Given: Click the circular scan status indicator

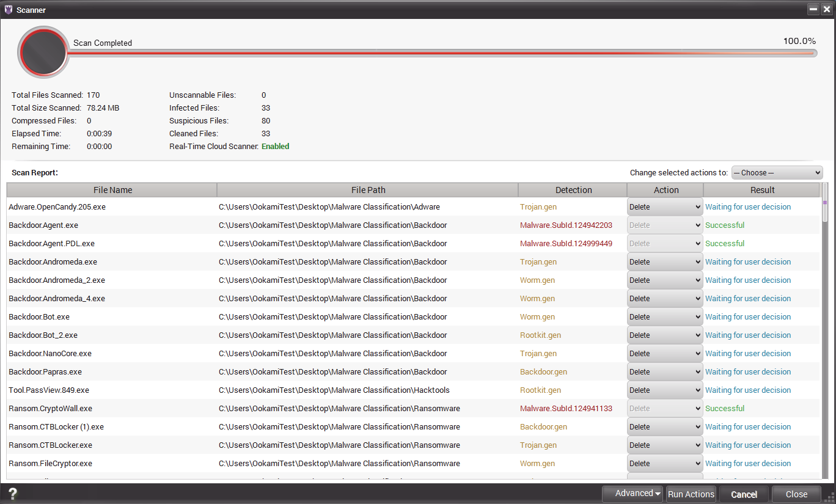Looking at the screenshot, I should [x=43, y=53].
